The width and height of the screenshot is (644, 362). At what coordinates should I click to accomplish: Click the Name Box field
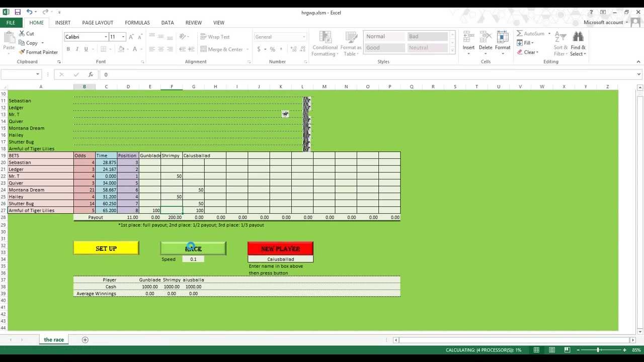(x=18, y=74)
